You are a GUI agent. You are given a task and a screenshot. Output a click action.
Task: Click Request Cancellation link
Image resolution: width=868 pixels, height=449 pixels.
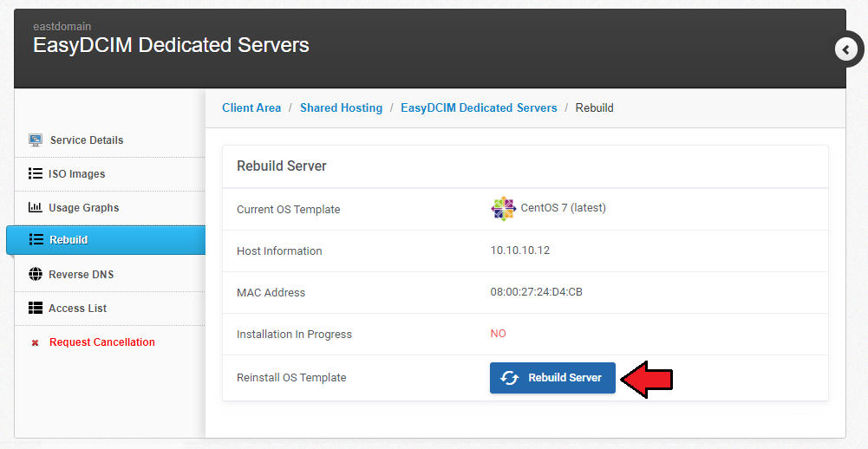click(x=101, y=342)
